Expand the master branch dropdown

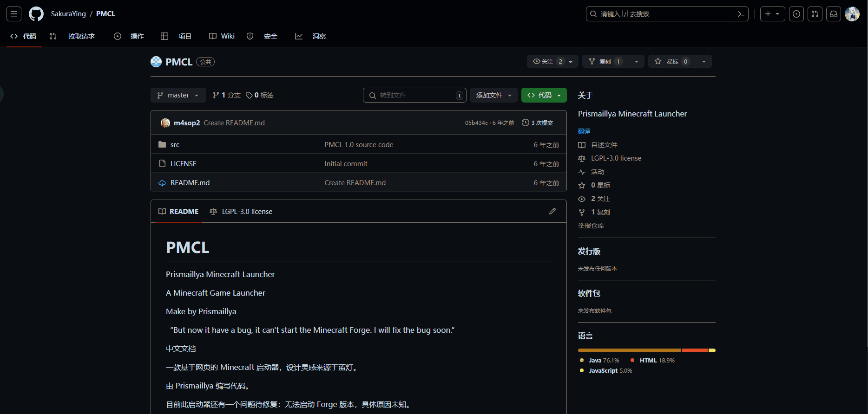[x=178, y=95]
